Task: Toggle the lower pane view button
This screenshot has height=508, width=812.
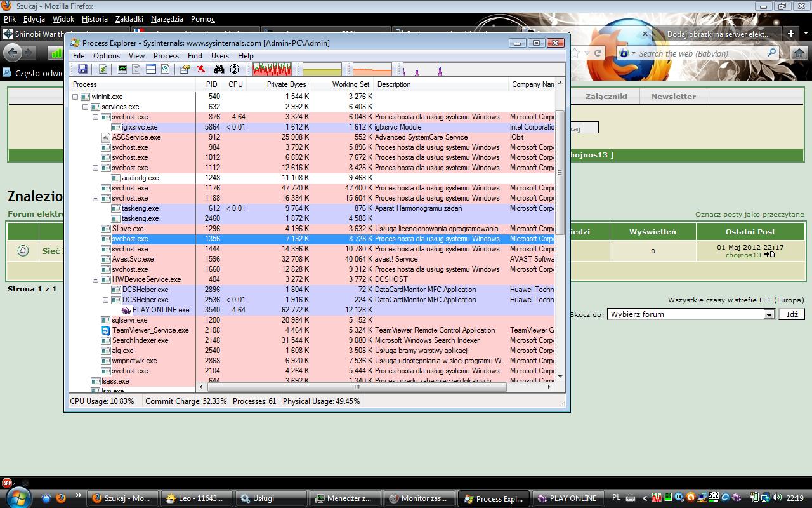Action: [151, 69]
